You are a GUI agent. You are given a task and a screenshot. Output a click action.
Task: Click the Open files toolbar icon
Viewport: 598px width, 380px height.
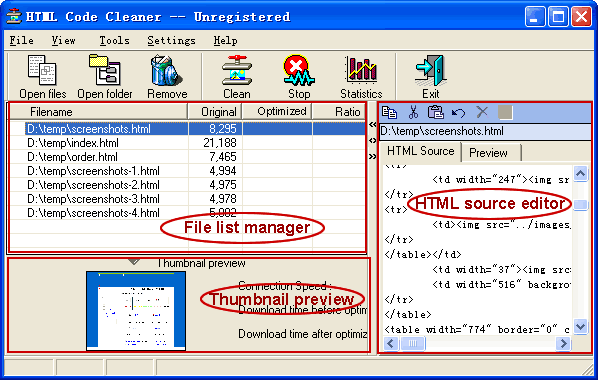(42, 70)
